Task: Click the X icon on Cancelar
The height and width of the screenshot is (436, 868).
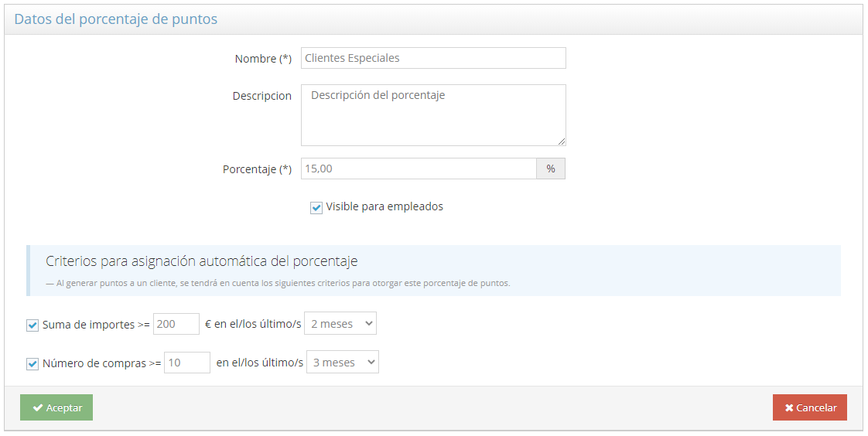Action: pyautogui.click(x=789, y=408)
